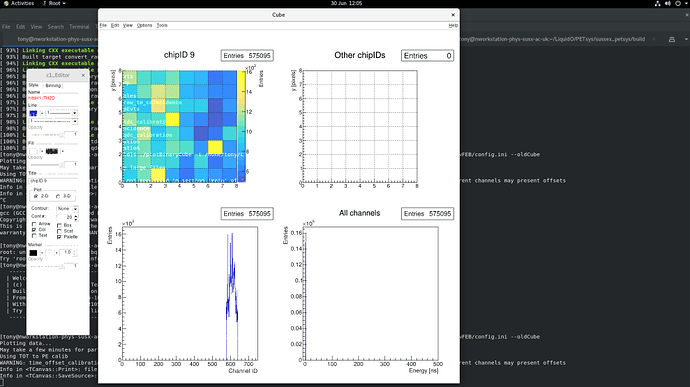Viewport: 690px width, 387px height.
Task: Open the line style dropdown arrow
Action: (x=75, y=121)
